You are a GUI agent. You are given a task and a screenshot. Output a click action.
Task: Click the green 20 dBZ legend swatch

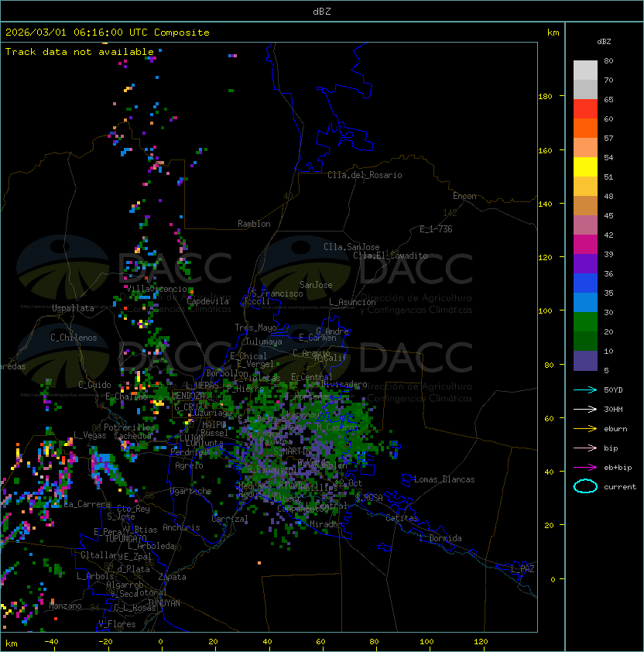[x=585, y=322]
